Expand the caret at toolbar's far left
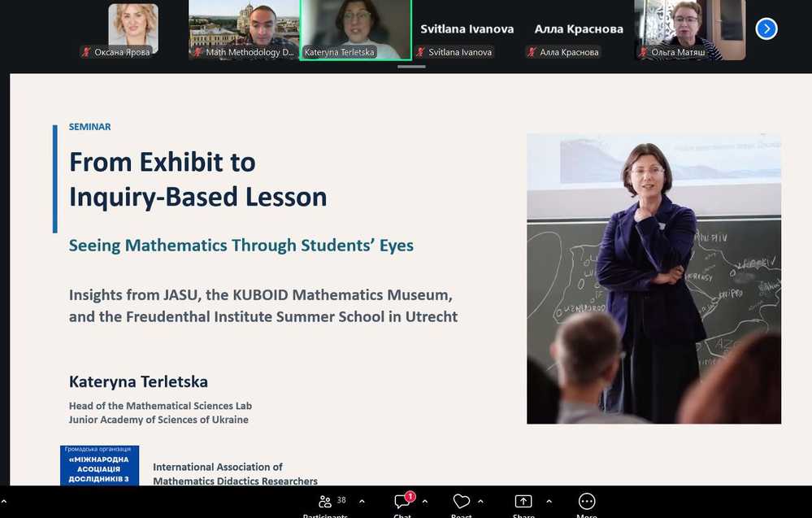The width and height of the screenshot is (812, 518). tap(4, 502)
